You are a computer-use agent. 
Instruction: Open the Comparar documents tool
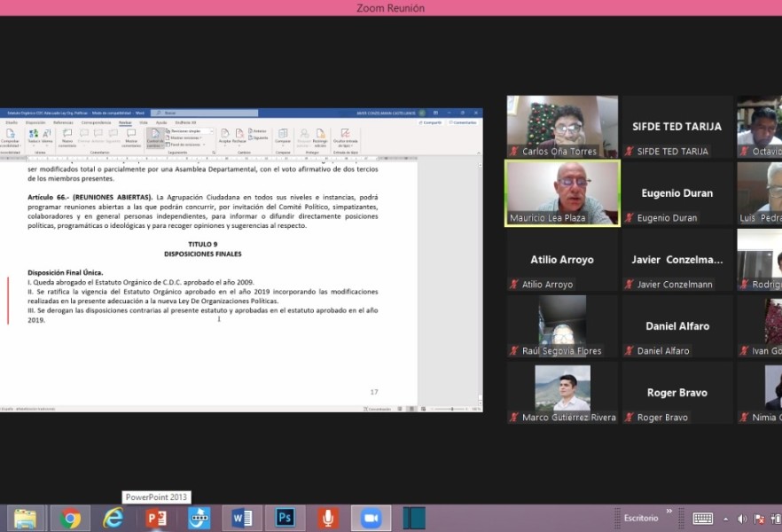[283, 135]
